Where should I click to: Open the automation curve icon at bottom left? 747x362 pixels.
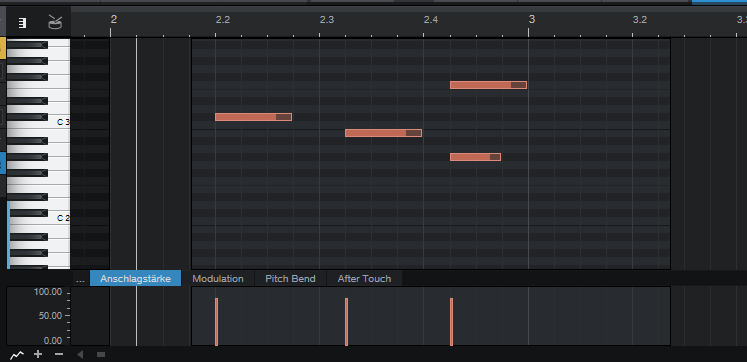coord(17,355)
